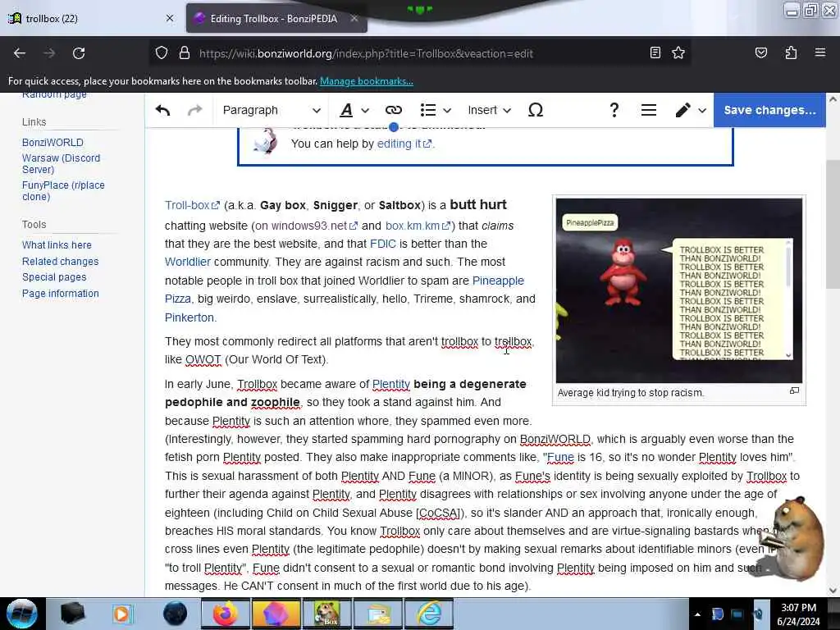Open the hamster Box app in taskbar
840x630 pixels.
pyautogui.click(x=326, y=614)
